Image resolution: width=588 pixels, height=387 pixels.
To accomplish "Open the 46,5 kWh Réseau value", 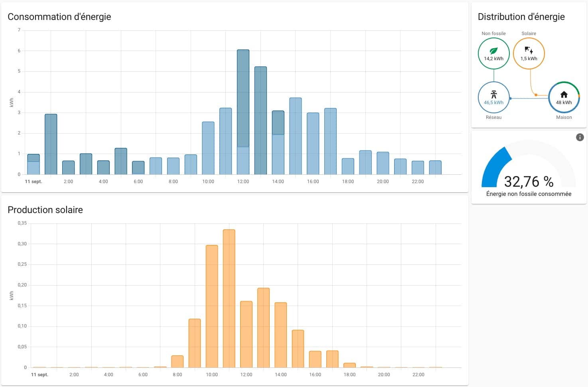I will (493, 103).
